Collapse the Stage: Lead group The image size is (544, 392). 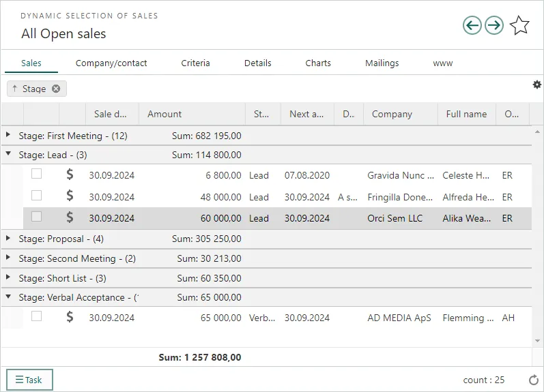(8, 154)
